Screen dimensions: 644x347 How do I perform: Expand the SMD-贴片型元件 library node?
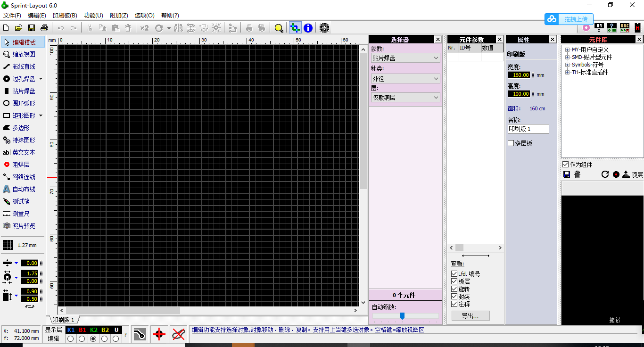(x=567, y=57)
